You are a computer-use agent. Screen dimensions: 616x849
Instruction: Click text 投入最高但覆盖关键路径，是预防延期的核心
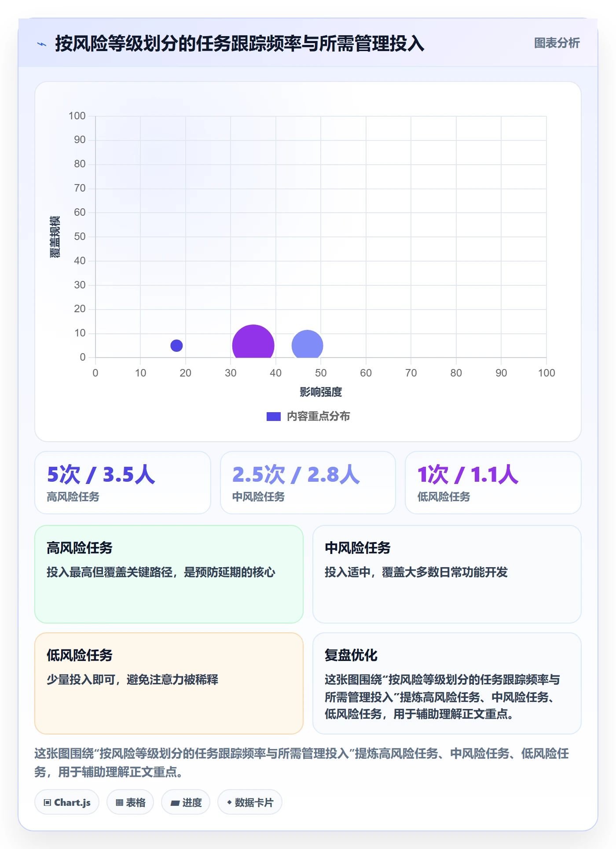161,572
